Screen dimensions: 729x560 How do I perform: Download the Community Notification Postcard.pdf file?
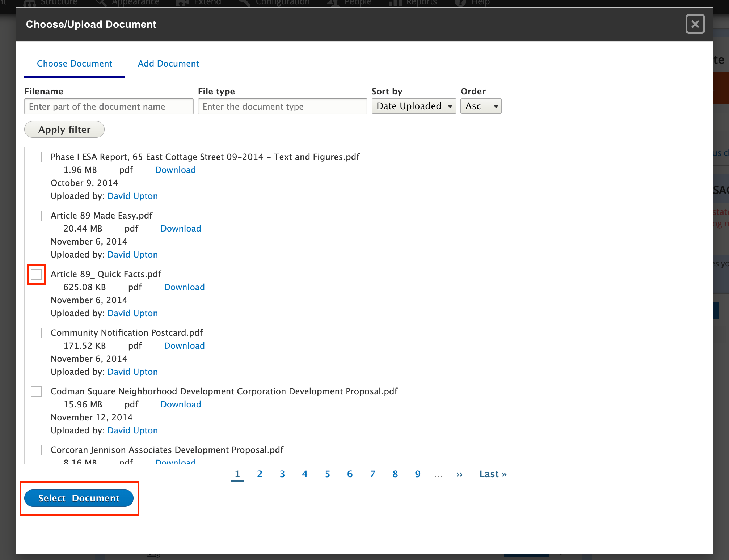pyautogui.click(x=184, y=346)
